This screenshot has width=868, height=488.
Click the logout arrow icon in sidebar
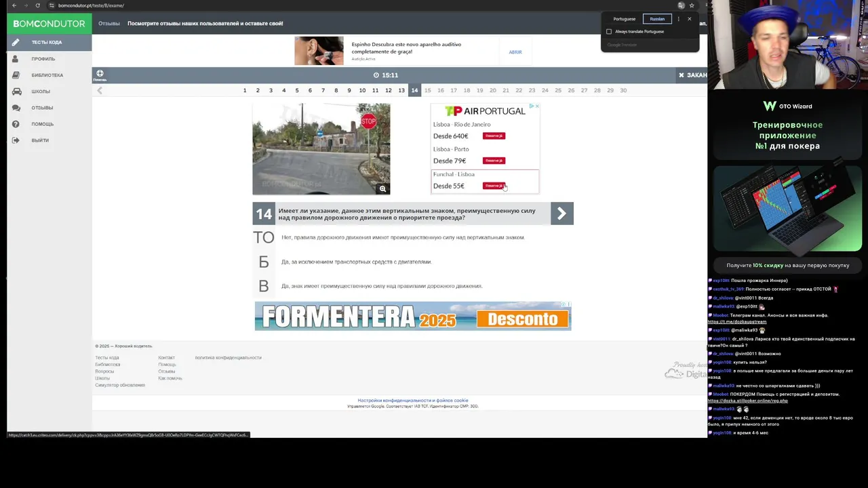[16, 140]
